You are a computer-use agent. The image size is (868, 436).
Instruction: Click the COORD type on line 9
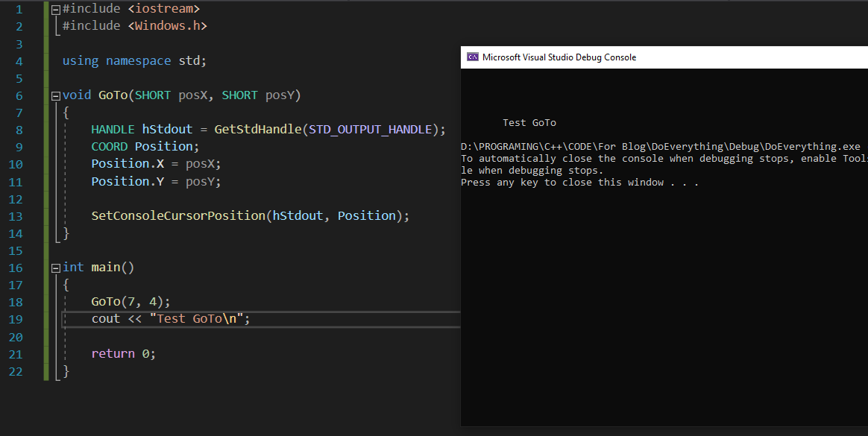(x=110, y=147)
